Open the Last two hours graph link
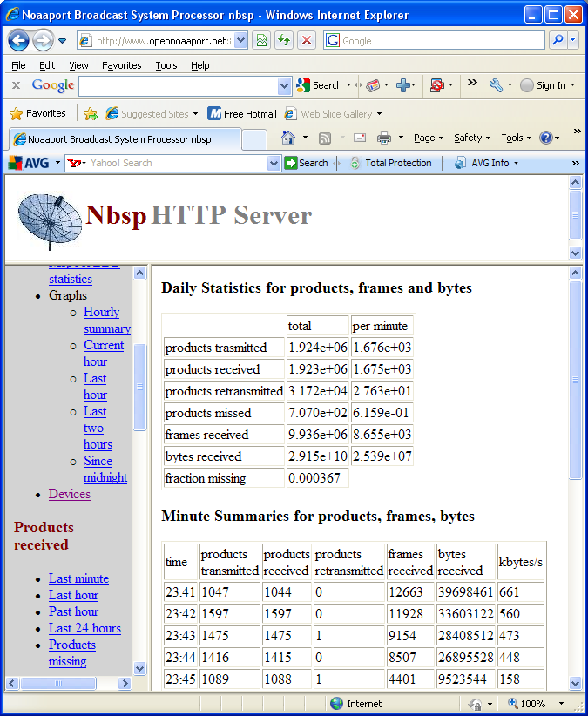588x716 pixels. coord(98,428)
